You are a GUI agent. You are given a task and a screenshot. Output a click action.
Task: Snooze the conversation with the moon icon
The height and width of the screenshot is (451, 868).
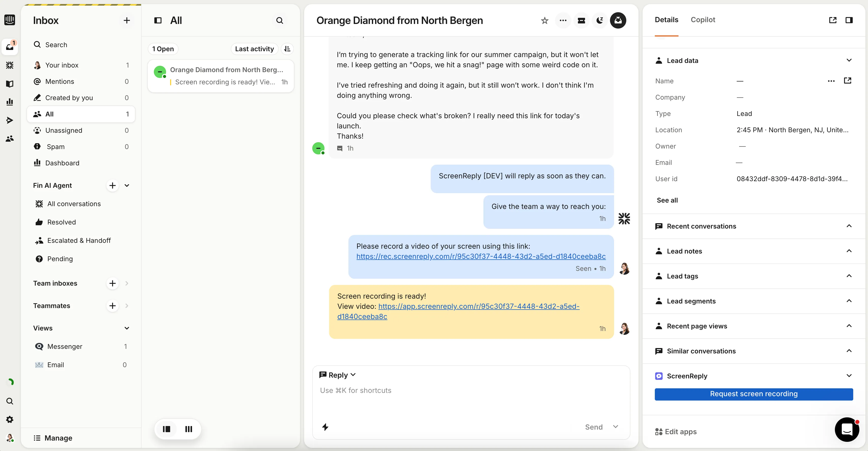point(600,20)
